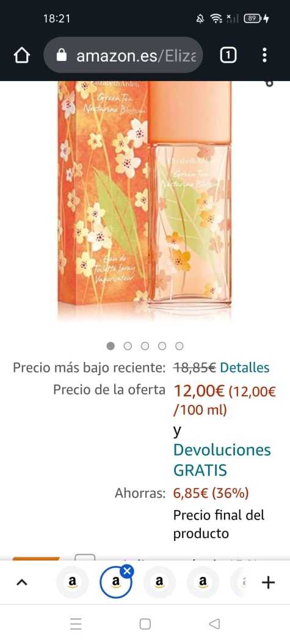The image size is (290, 644).
Task: Open the tab switcher showing 1 tab
Action: 228,55
